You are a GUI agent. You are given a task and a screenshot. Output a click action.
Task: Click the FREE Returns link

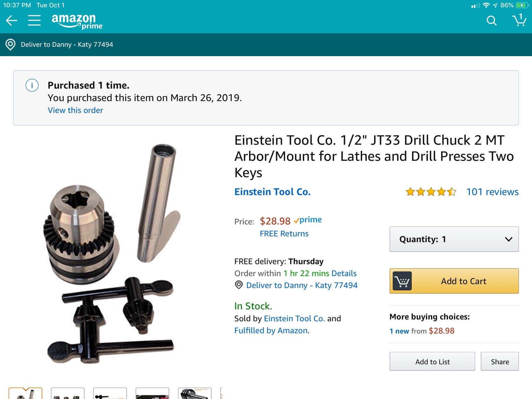tap(284, 234)
